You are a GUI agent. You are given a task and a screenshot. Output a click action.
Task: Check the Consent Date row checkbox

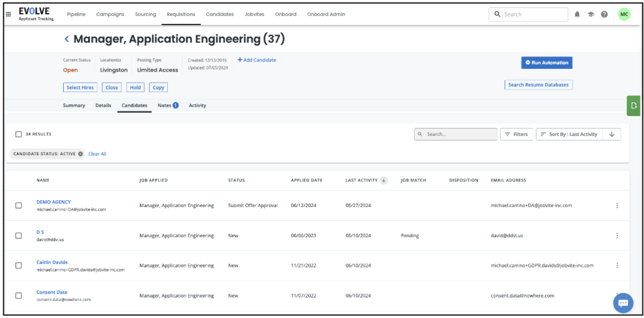(18, 296)
